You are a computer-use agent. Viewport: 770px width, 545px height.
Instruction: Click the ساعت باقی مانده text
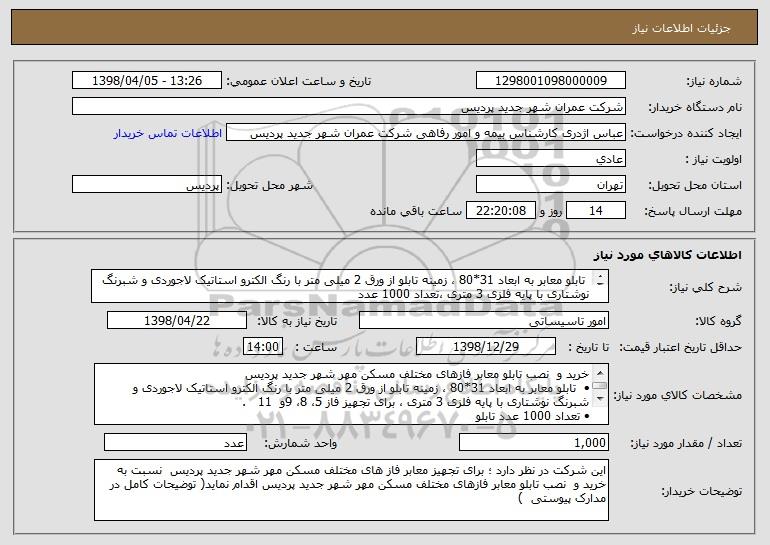coord(416,211)
